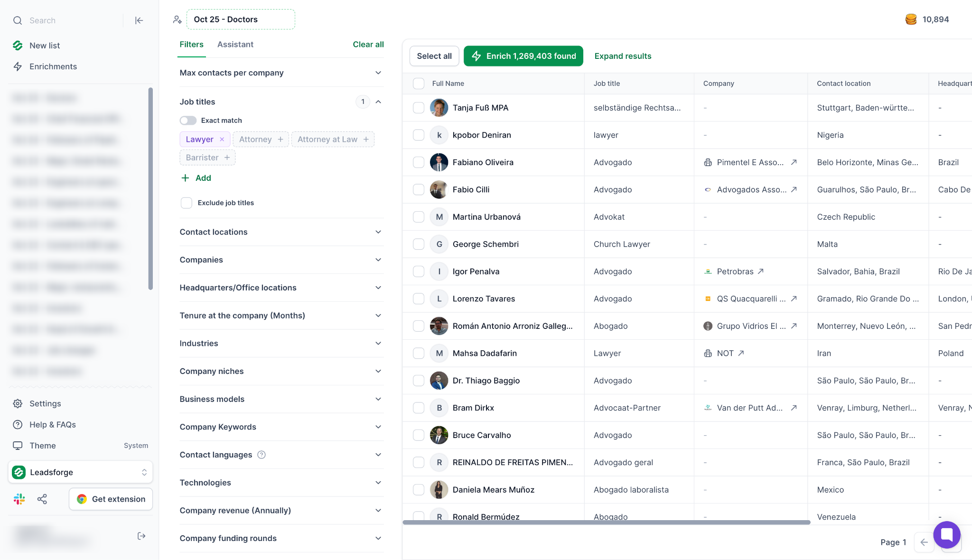Switch to the Assistant tab

(235, 45)
